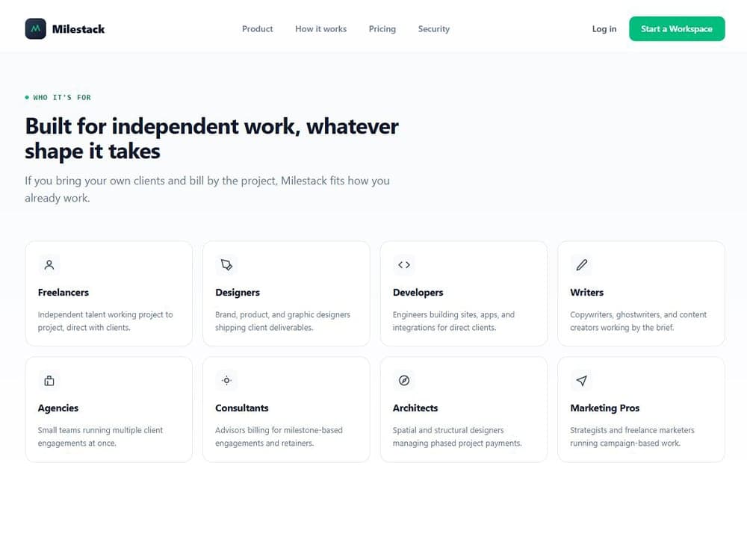This screenshot has height=560, width=747.
Task: Go to Pricing in navigation
Action: (x=382, y=28)
